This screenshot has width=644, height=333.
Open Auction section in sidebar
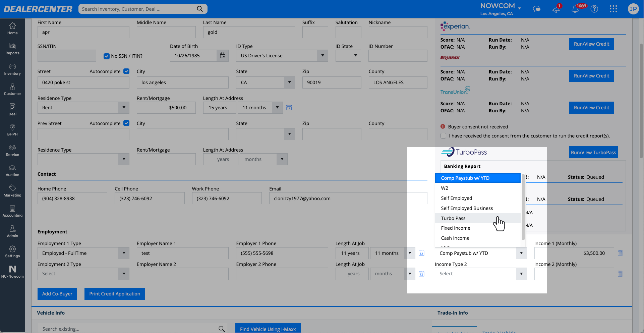[x=12, y=171]
